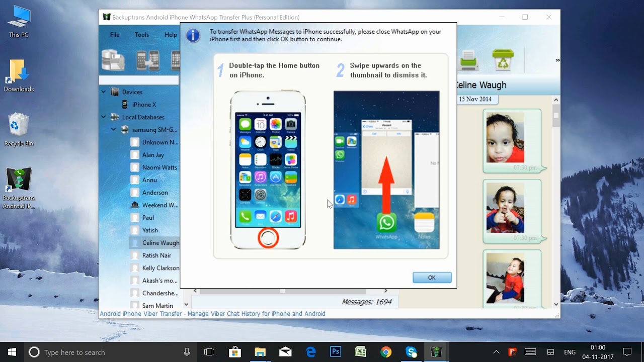The image size is (644, 362).
Task: Open the Mail app from taskbar
Action: click(285, 352)
